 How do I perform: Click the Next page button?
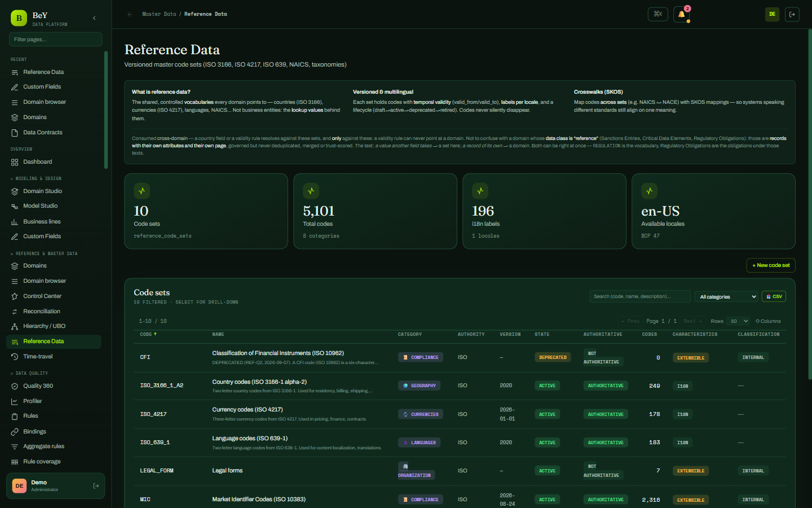point(692,321)
